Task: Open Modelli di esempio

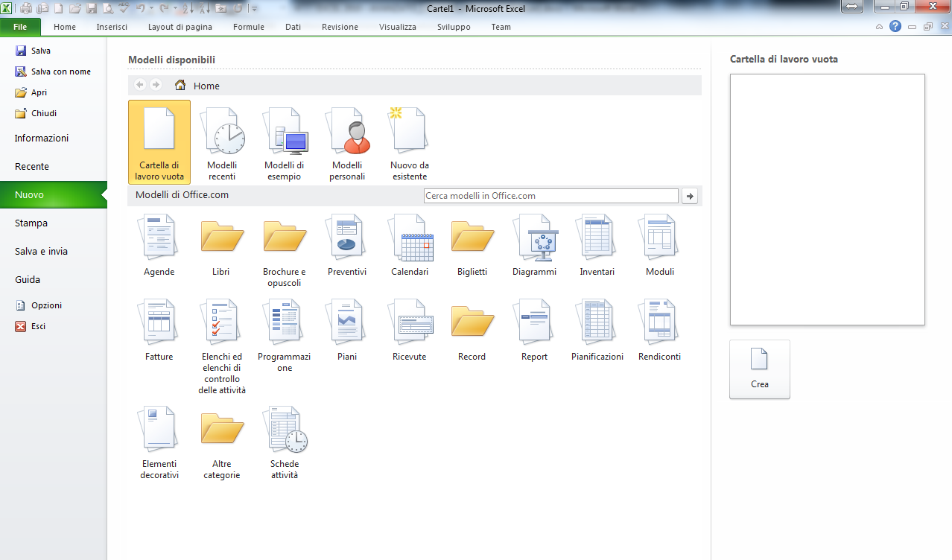Action: 285,142
